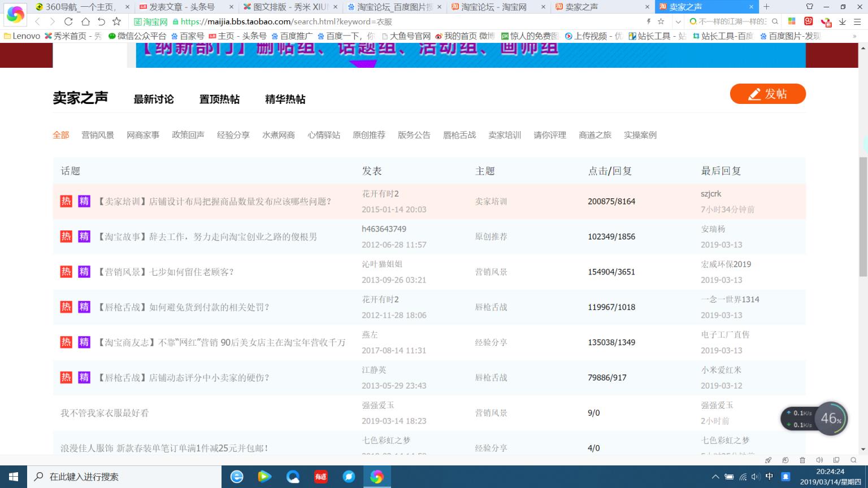Expand bookmarks bar overflow chevron

point(854,36)
